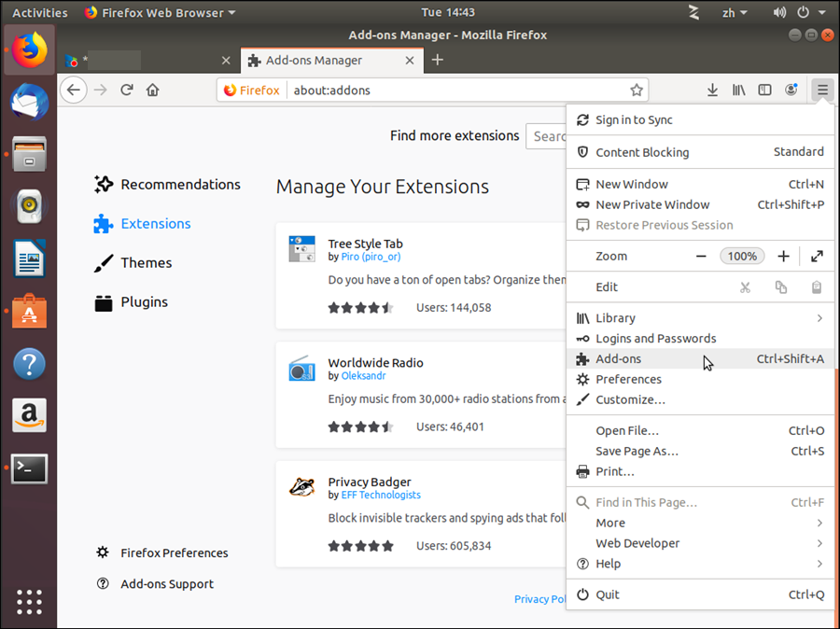The width and height of the screenshot is (840, 629).
Task: Zoom in with the plus button
Action: coord(783,256)
